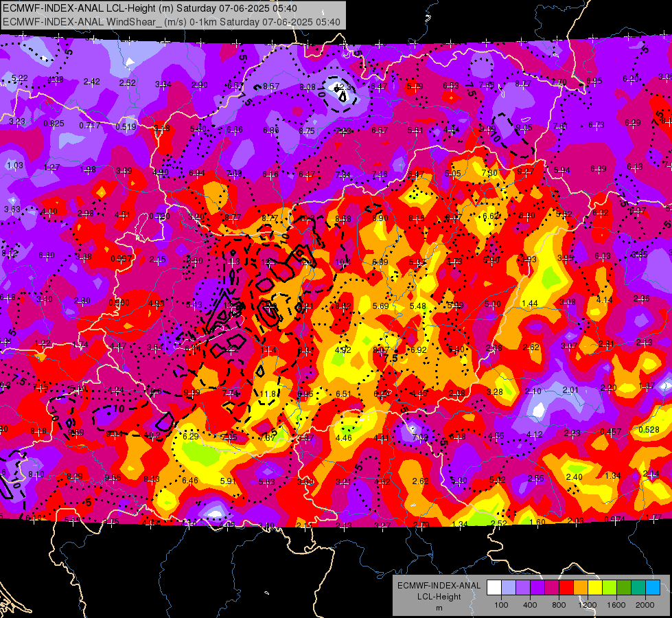The width and height of the screenshot is (672, 618).
Task: Click the shear value 7.30
Action: (489, 173)
